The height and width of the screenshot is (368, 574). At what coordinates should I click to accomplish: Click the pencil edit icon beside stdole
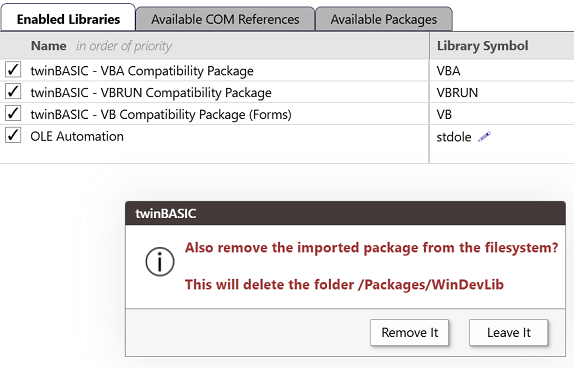[x=484, y=137]
